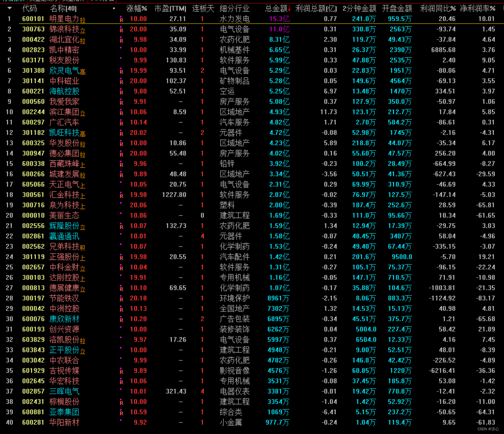The height and width of the screenshot is (434, 504).
Task: Click the 名称(40) column header
Action: 63,8
